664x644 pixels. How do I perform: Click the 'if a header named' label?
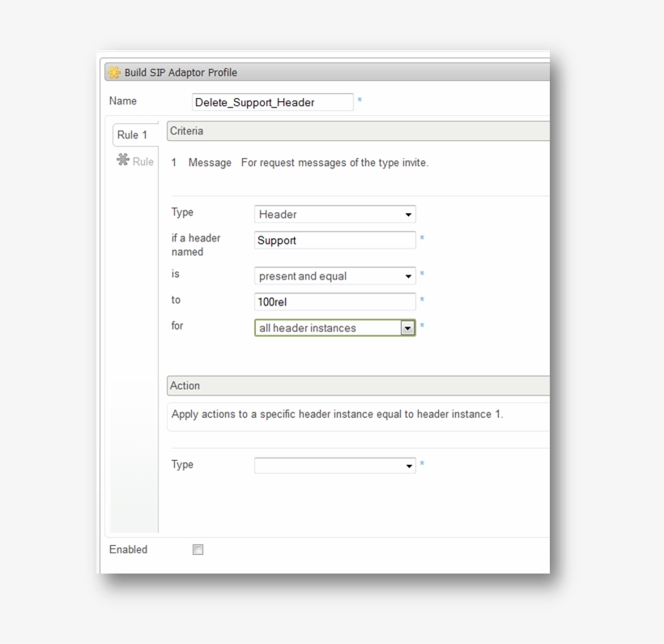tap(195, 245)
